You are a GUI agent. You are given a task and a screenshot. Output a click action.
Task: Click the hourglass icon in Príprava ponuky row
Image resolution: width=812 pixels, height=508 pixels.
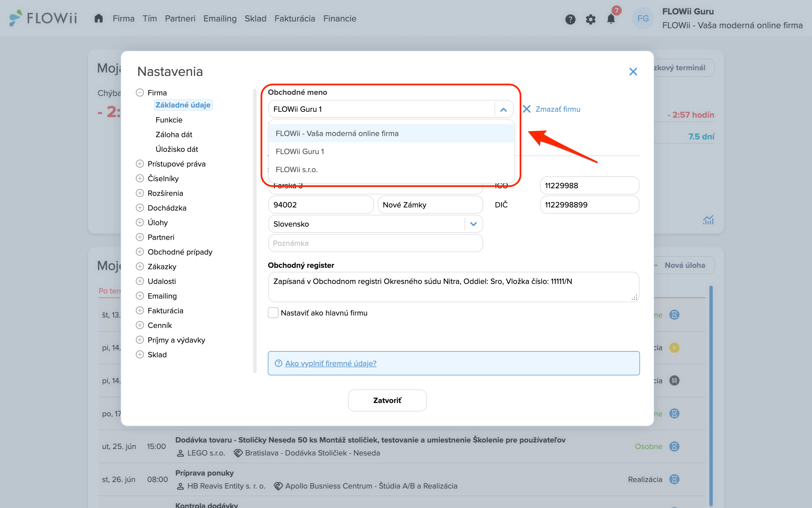tap(674, 479)
